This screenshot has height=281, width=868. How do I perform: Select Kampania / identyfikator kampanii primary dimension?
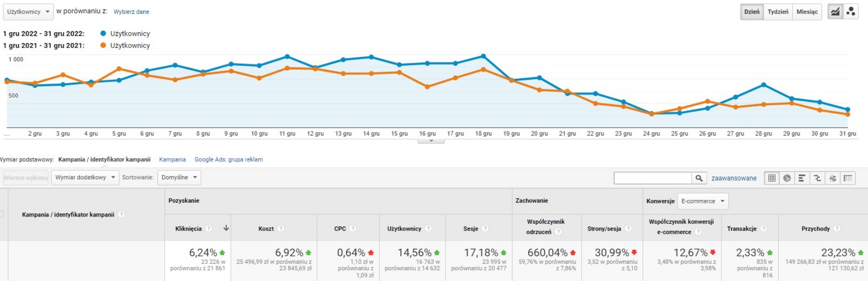pyautogui.click(x=104, y=160)
